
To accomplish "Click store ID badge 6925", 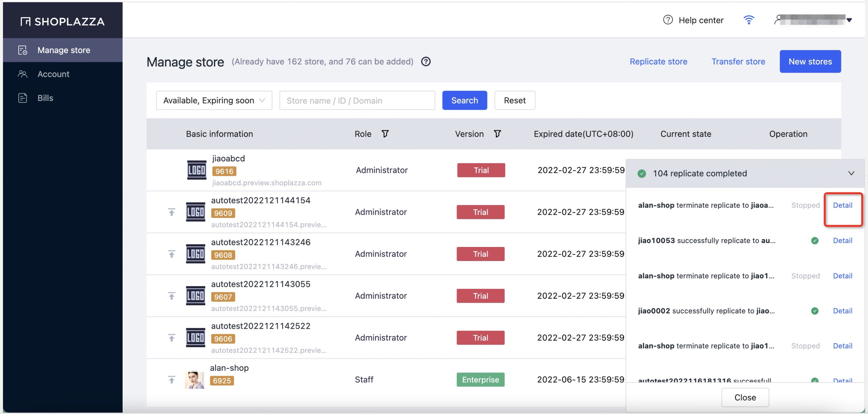I will point(222,381).
